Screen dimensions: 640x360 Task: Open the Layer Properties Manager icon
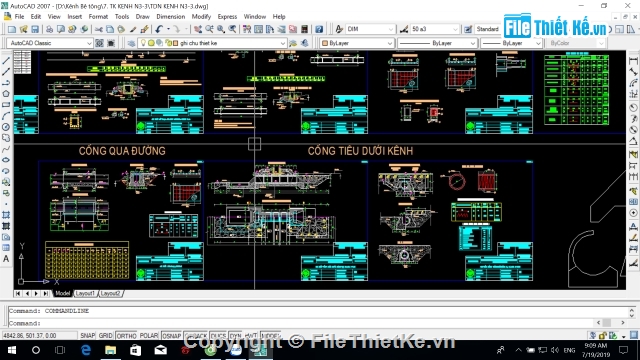[x=131, y=43]
